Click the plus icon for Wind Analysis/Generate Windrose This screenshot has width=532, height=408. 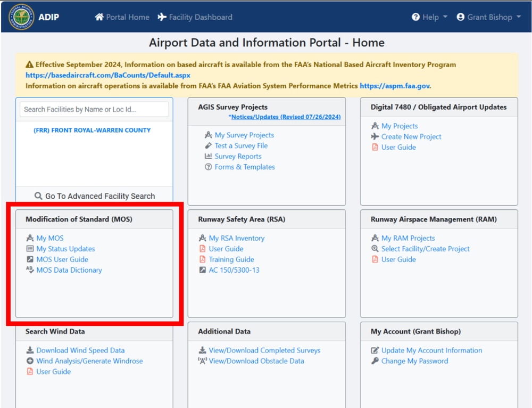pyautogui.click(x=30, y=361)
